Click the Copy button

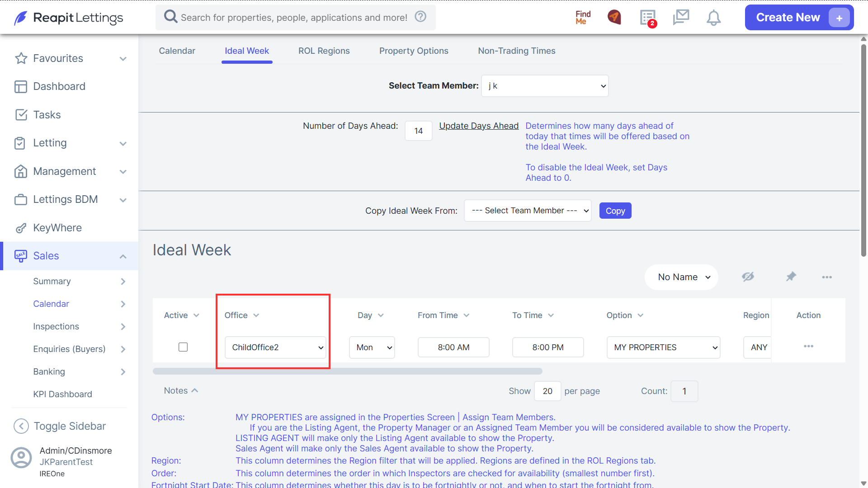(615, 211)
